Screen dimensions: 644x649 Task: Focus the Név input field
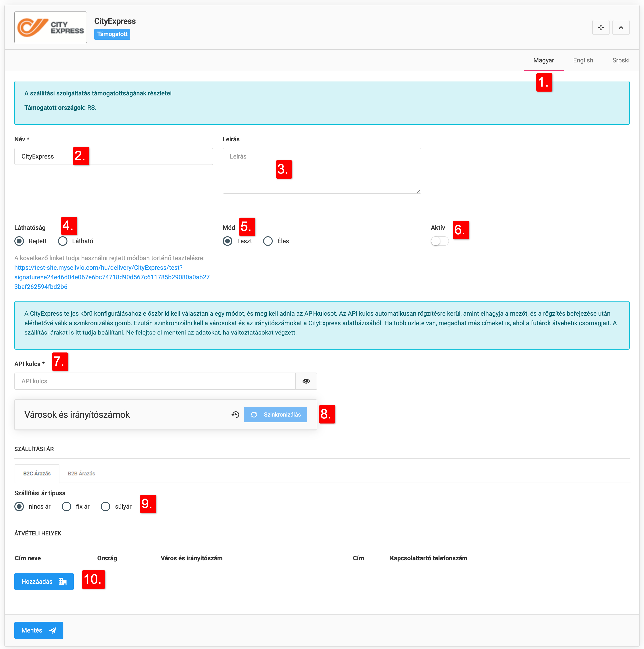[114, 157]
